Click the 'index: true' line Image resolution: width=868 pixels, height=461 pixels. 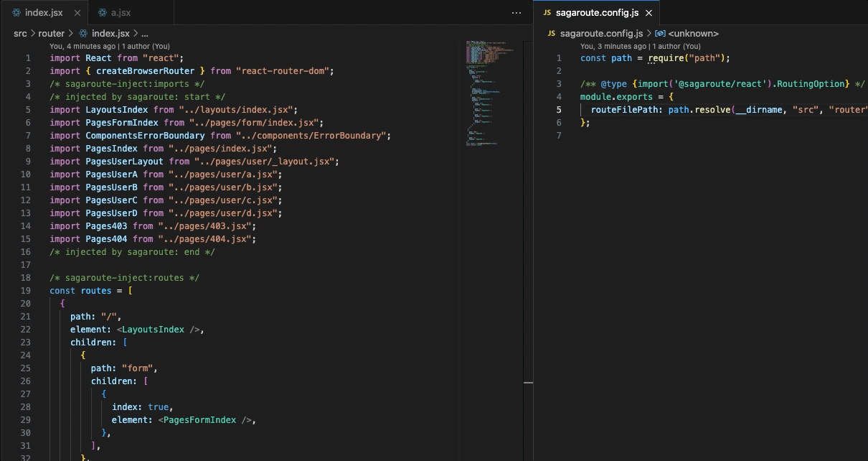click(x=142, y=407)
